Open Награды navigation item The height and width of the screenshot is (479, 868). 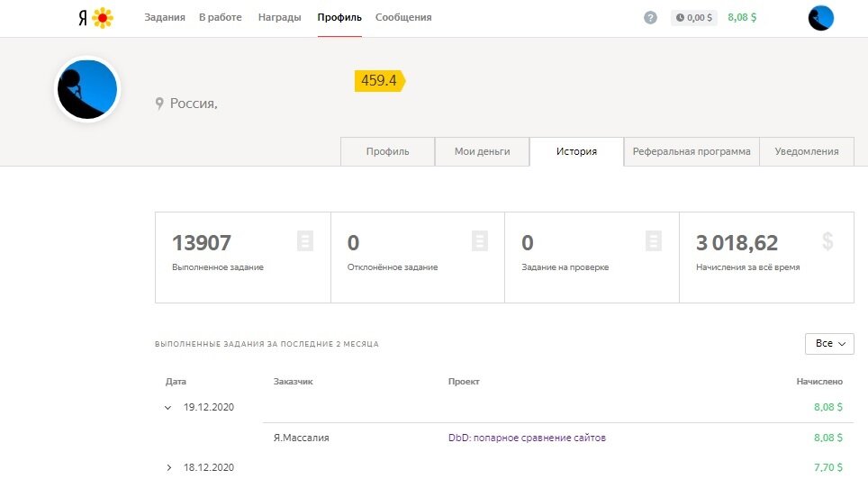pyautogui.click(x=279, y=17)
